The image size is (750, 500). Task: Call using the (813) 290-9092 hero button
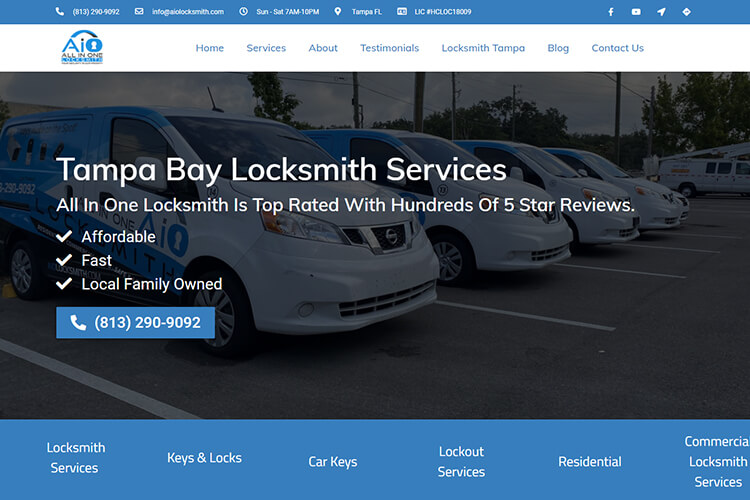[x=135, y=322]
